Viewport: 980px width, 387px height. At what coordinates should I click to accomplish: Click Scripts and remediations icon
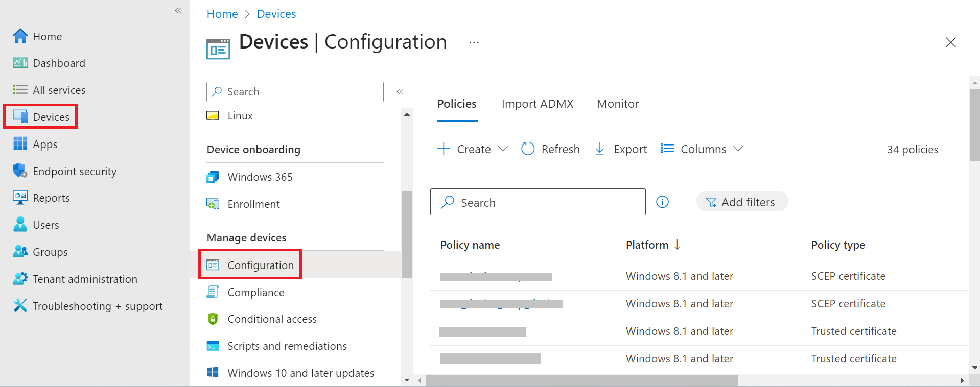(213, 346)
